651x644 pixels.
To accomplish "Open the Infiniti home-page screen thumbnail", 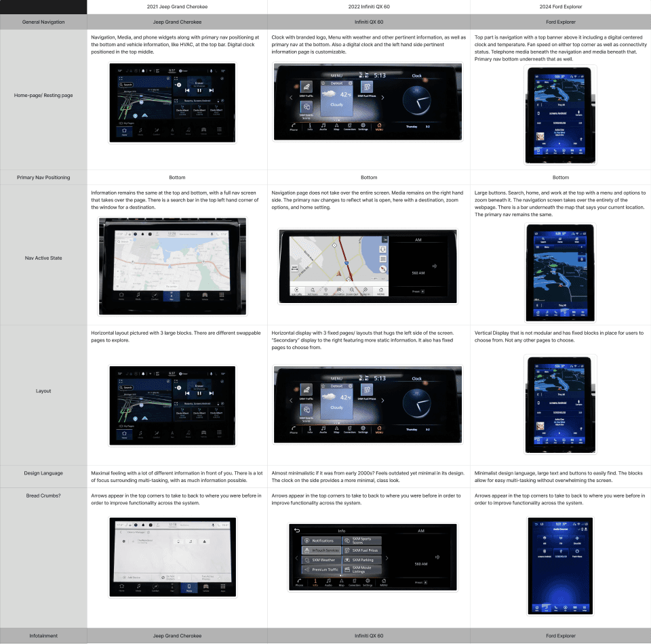I will click(368, 102).
